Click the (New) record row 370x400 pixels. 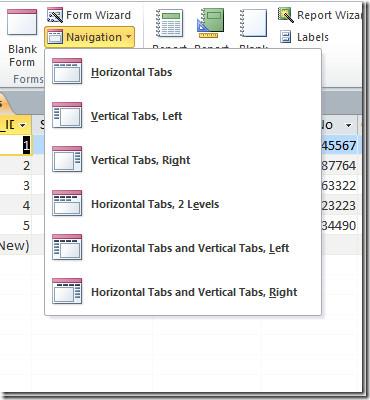pos(15,246)
